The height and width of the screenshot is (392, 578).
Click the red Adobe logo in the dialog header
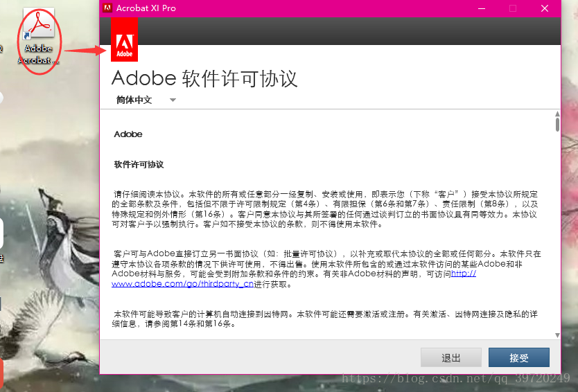pyautogui.click(x=124, y=39)
